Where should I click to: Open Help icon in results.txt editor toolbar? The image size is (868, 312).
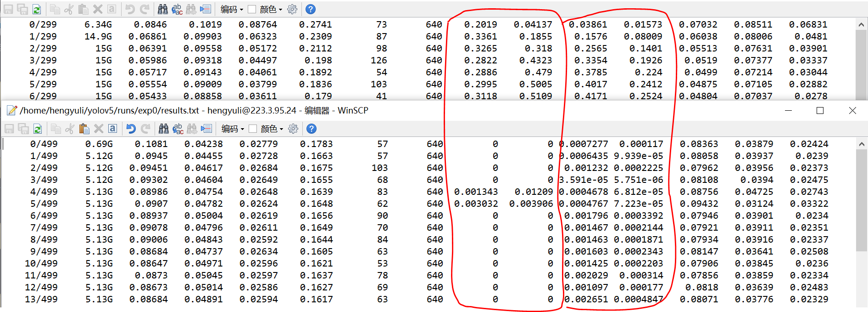pyautogui.click(x=311, y=129)
